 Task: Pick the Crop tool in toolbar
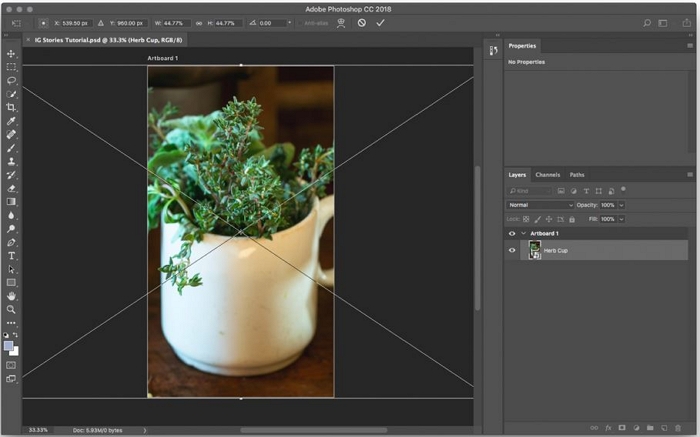point(11,107)
